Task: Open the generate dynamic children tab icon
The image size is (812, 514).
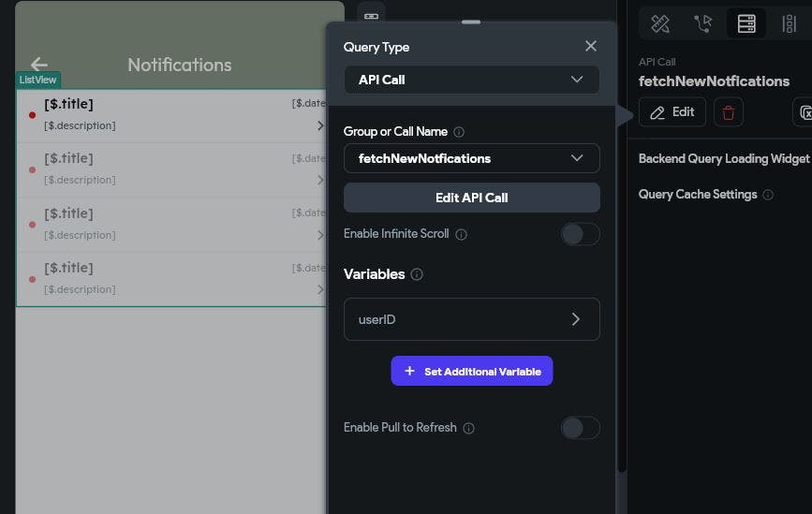Action: (789, 24)
